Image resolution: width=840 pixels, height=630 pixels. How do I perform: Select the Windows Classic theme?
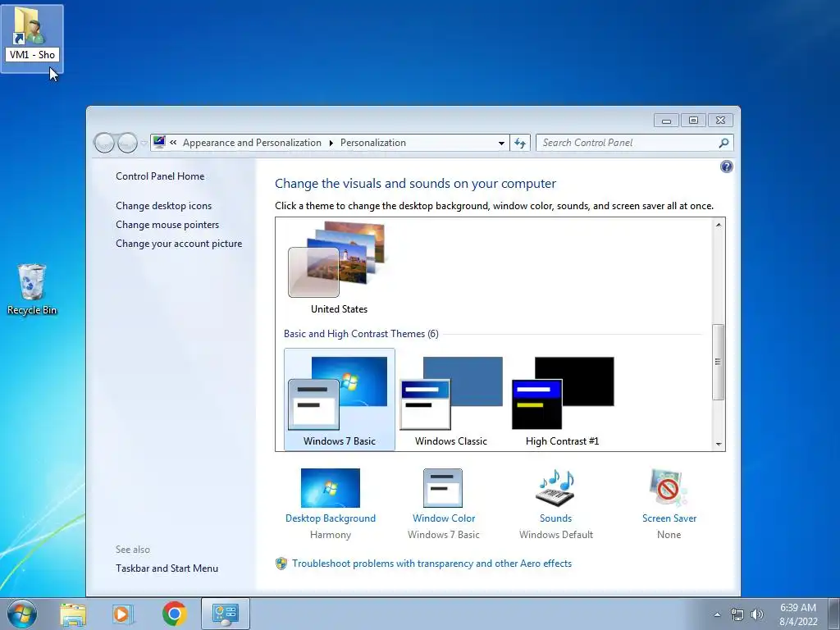(x=451, y=399)
